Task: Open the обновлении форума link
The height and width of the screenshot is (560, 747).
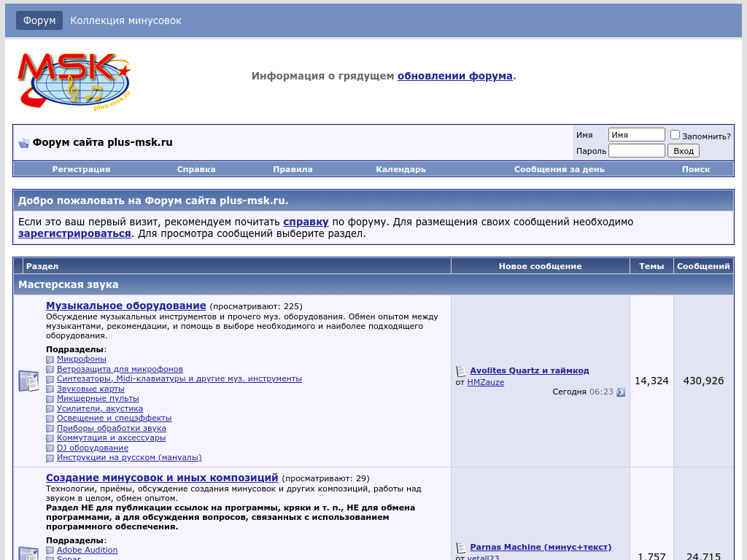Action: [x=454, y=76]
